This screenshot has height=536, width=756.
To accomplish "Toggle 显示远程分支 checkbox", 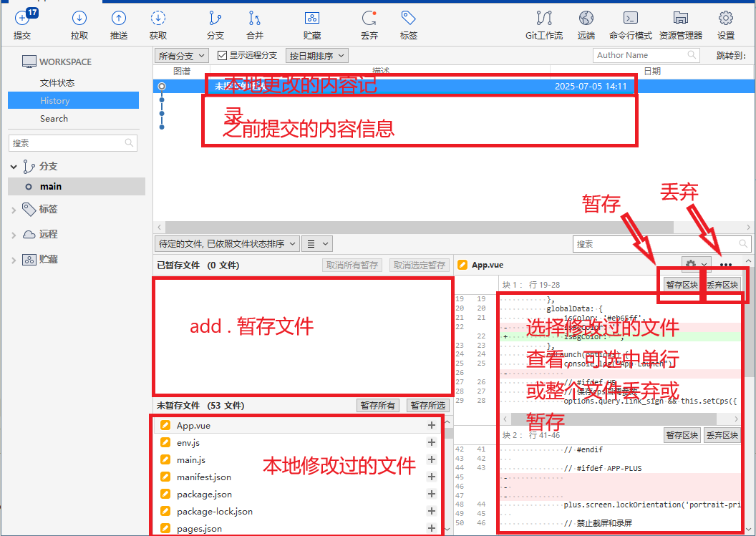I will pos(222,55).
